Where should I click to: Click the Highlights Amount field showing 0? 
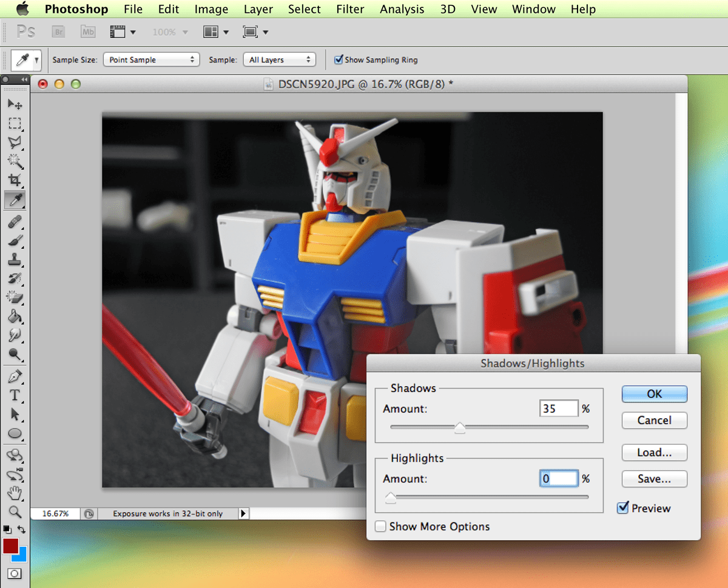(x=559, y=479)
